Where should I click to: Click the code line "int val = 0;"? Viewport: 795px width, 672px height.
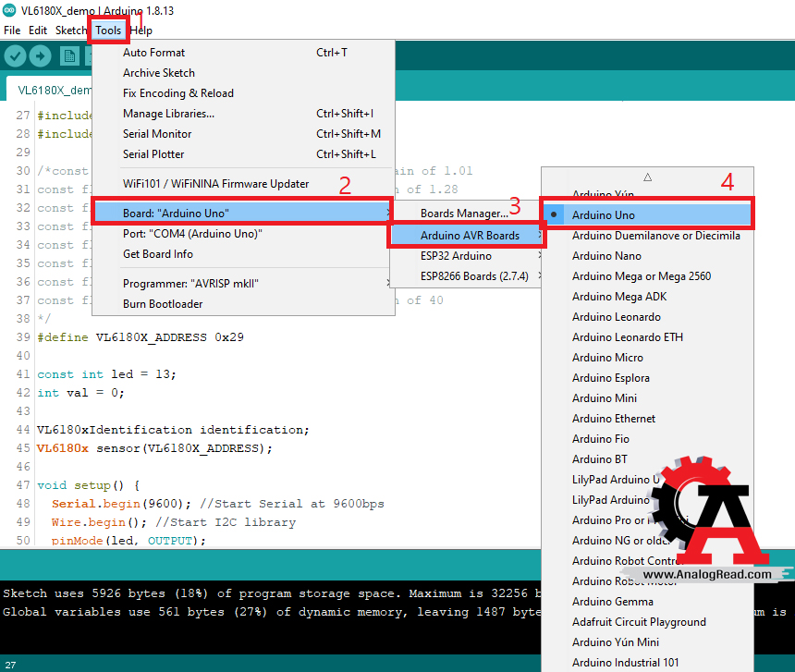(x=80, y=393)
